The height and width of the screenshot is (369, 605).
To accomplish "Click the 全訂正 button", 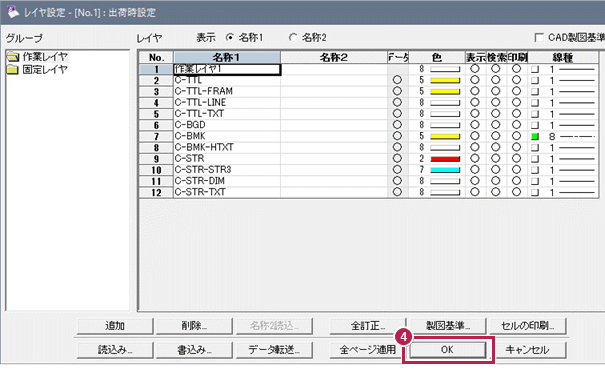I will (x=368, y=326).
